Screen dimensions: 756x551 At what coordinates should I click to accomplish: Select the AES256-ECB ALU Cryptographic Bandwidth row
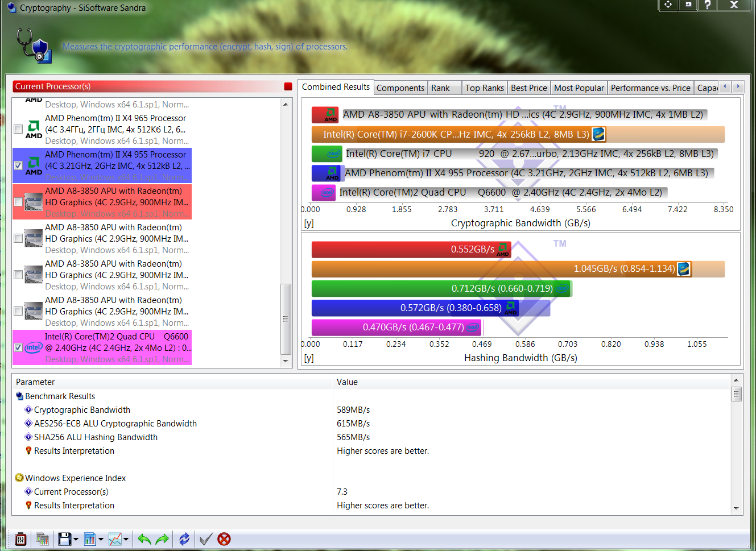pos(371,424)
